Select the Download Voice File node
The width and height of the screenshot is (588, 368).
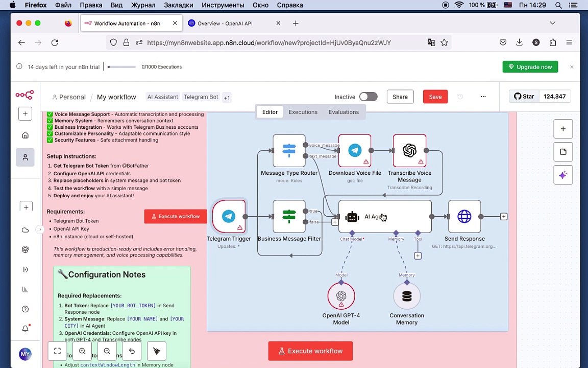click(355, 151)
